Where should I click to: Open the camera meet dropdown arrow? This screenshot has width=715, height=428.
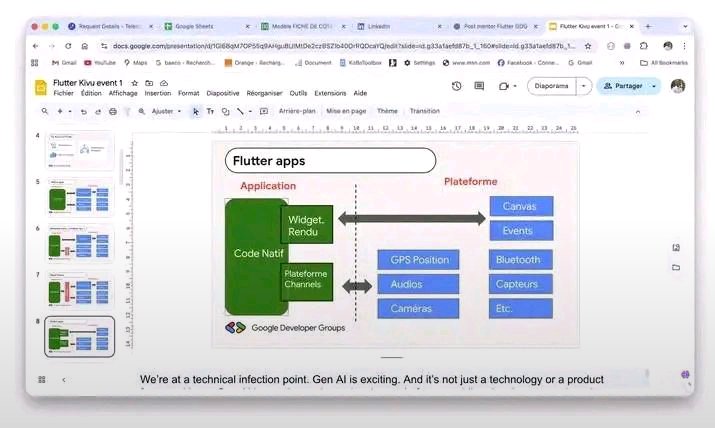(515, 86)
